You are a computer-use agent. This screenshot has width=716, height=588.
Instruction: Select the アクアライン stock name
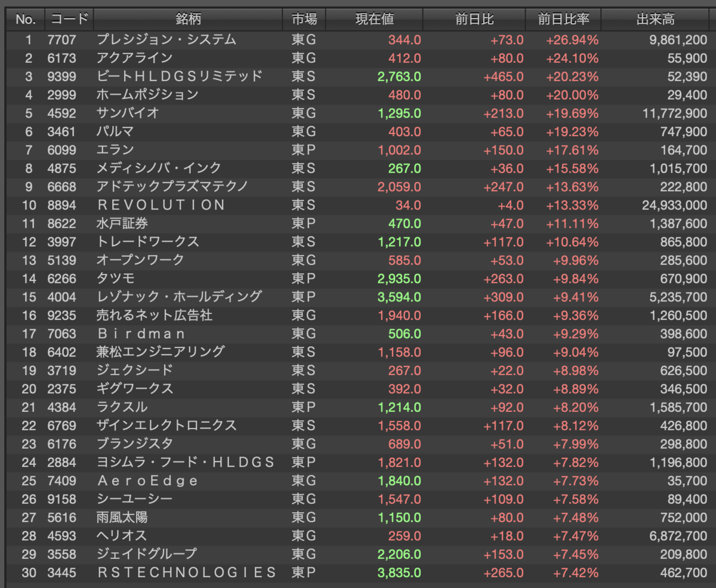coord(135,58)
